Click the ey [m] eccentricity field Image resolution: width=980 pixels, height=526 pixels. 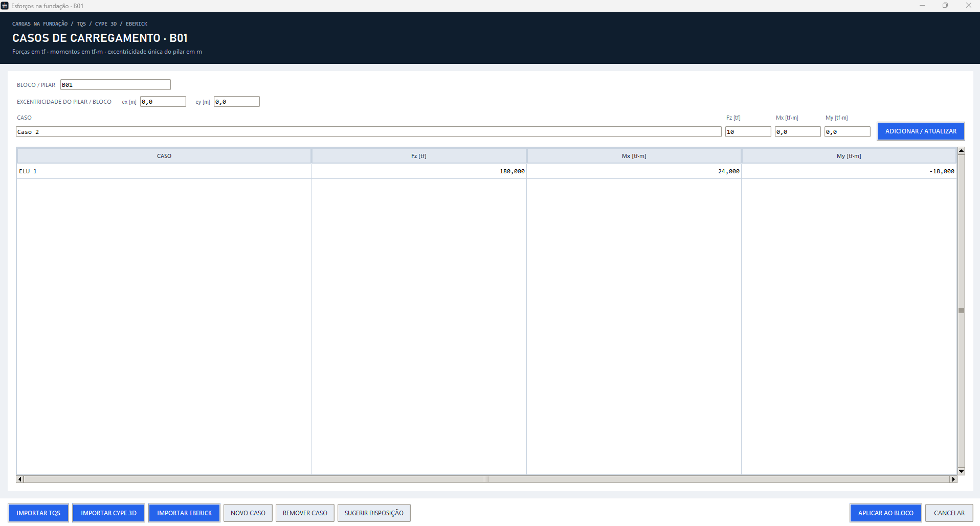[237, 102]
